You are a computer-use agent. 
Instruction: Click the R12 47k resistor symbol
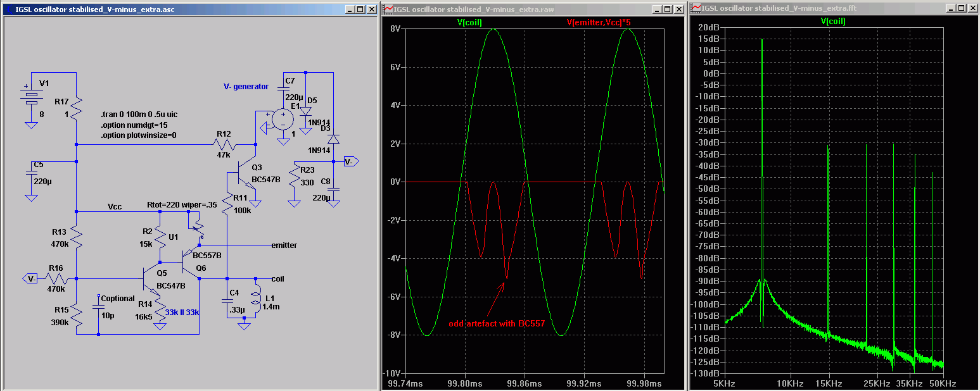pos(225,144)
